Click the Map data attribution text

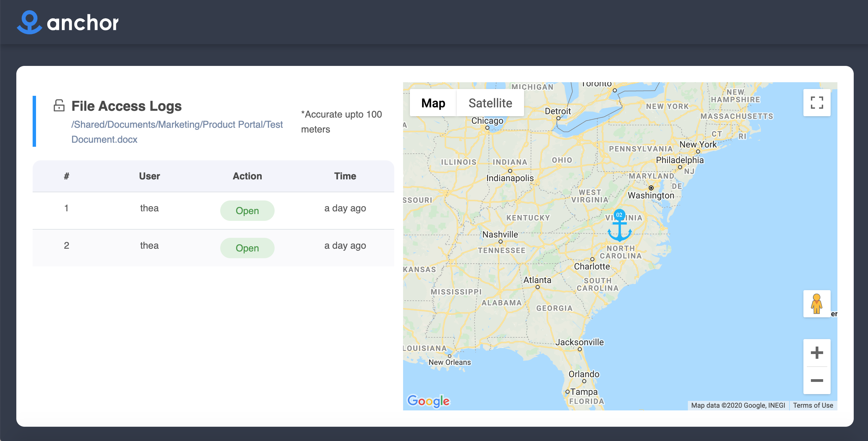(738, 405)
